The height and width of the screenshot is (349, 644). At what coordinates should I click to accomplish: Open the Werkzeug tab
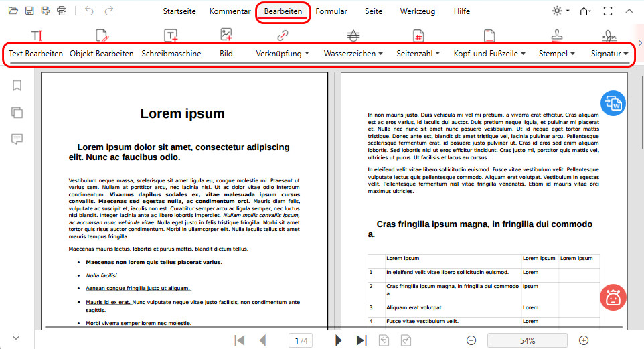click(418, 11)
